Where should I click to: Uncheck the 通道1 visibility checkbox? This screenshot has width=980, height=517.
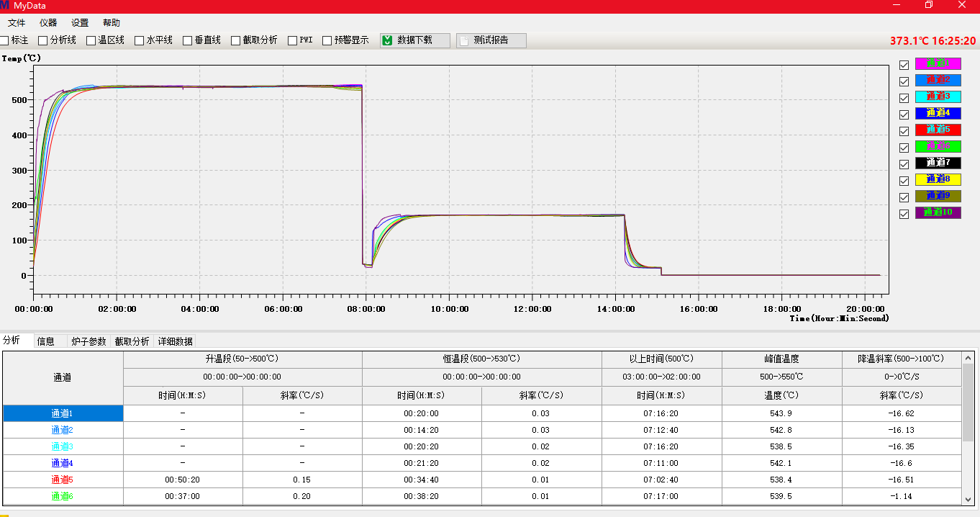(x=904, y=65)
